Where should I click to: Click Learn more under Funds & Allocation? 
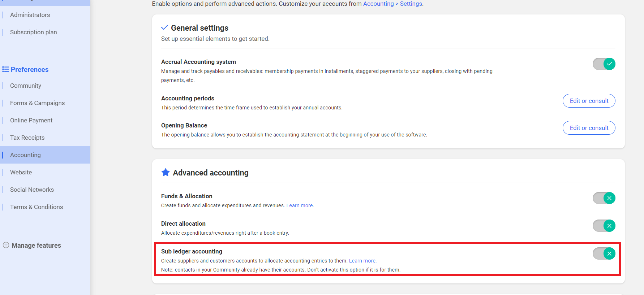click(x=300, y=205)
